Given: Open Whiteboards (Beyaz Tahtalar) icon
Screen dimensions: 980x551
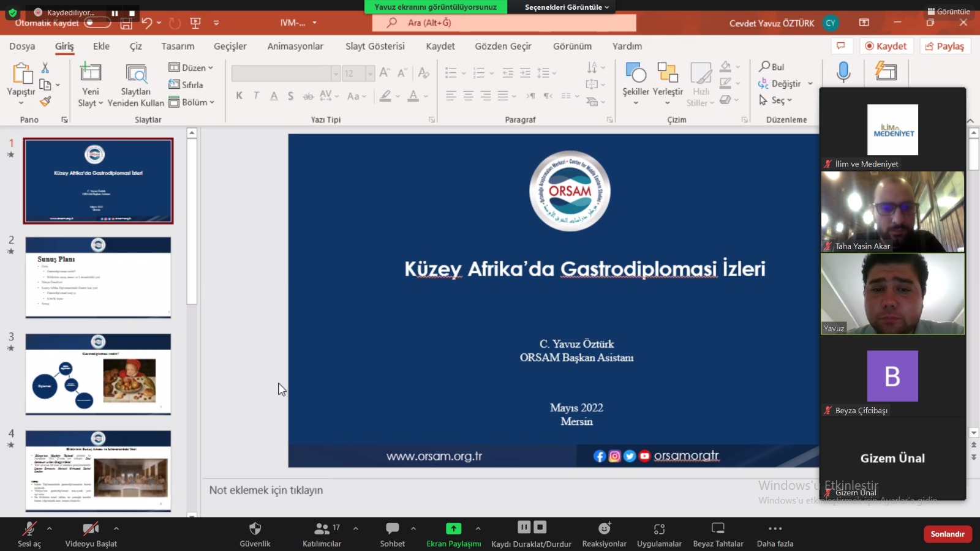Looking at the screenshot, I should (718, 528).
